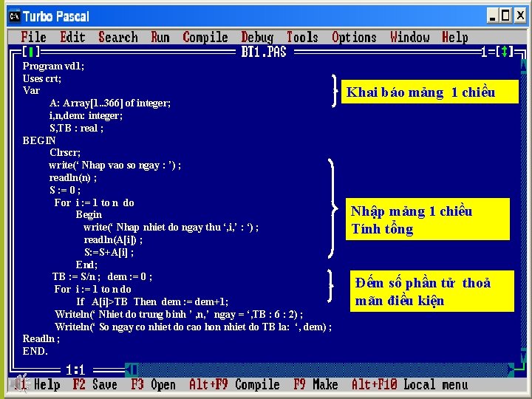Click the editor window close box icon
This screenshot has height=399, width=532.
31,52
